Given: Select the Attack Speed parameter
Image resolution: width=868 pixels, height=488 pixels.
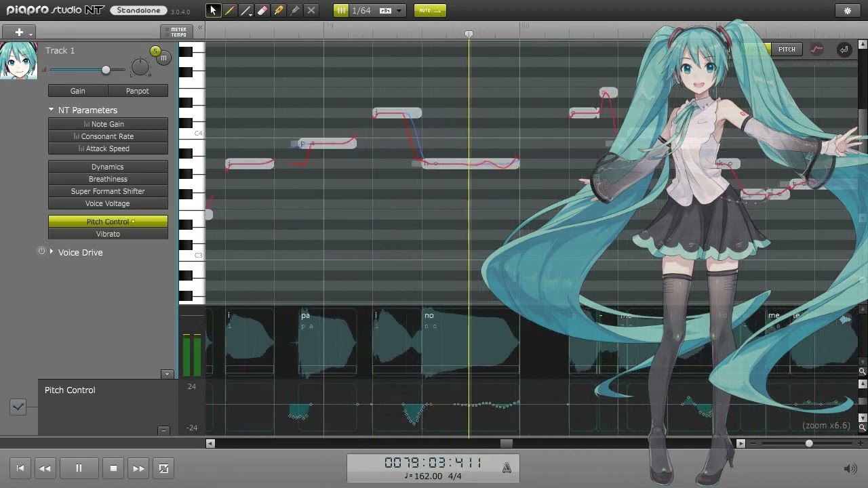Looking at the screenshot, I should (108, 148).
